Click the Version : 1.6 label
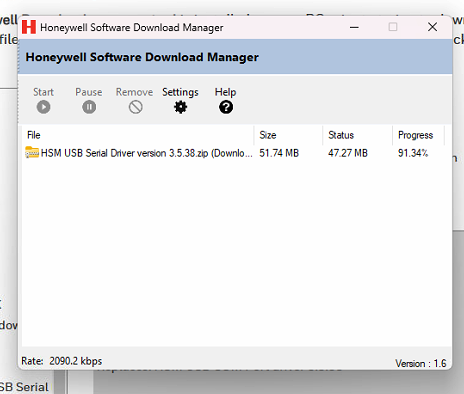This screenshot has height=394, width=464. click(x=421, y=363)
